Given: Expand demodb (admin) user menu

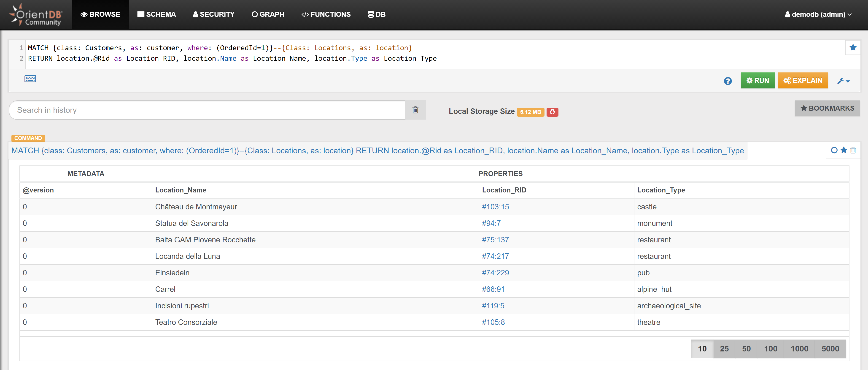Looking at the screenshot, I should point(818,14).
